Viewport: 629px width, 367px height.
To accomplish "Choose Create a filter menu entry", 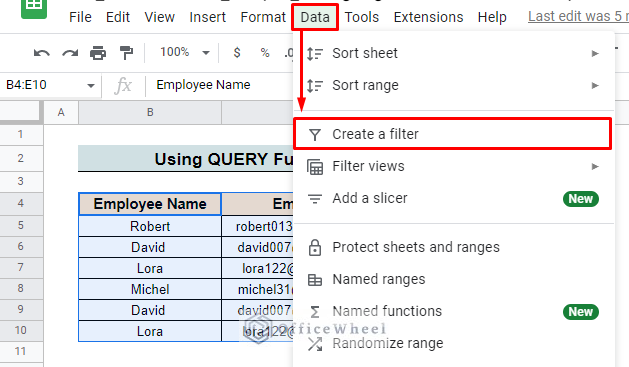I will [452, 134].
